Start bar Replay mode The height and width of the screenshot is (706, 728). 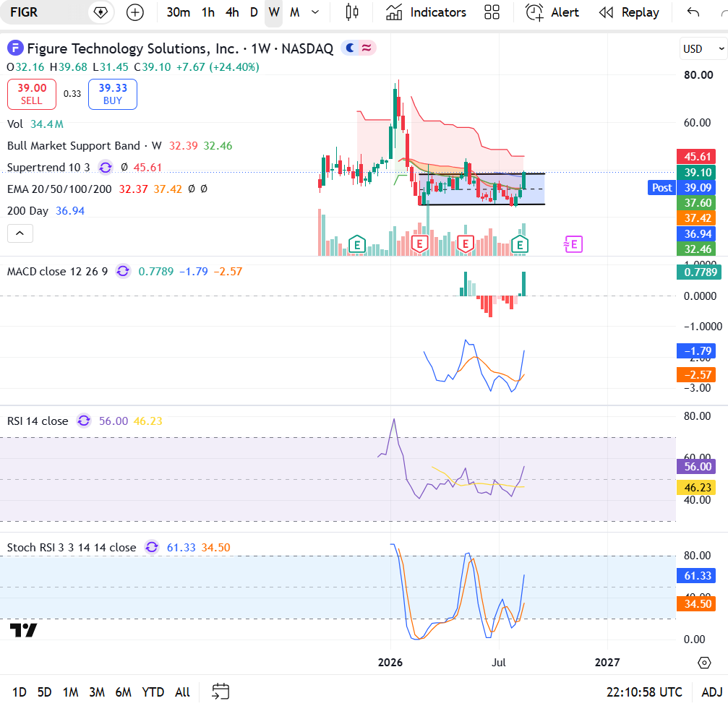[x=629, y=12]
